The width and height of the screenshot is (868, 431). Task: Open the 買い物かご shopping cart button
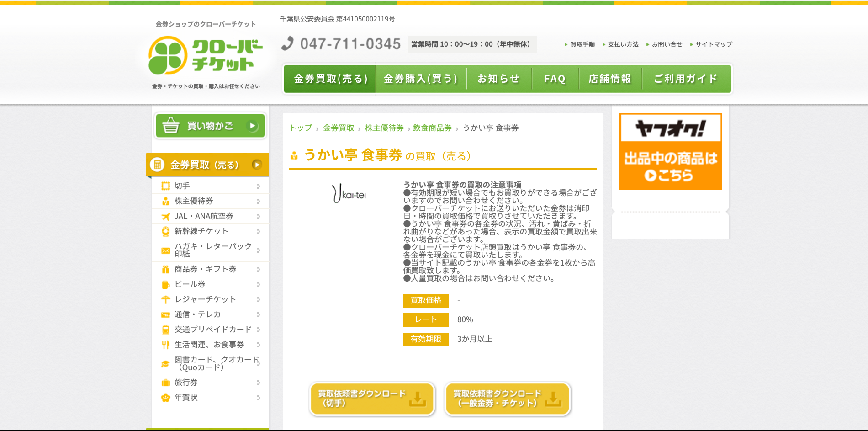pos(210,126)
